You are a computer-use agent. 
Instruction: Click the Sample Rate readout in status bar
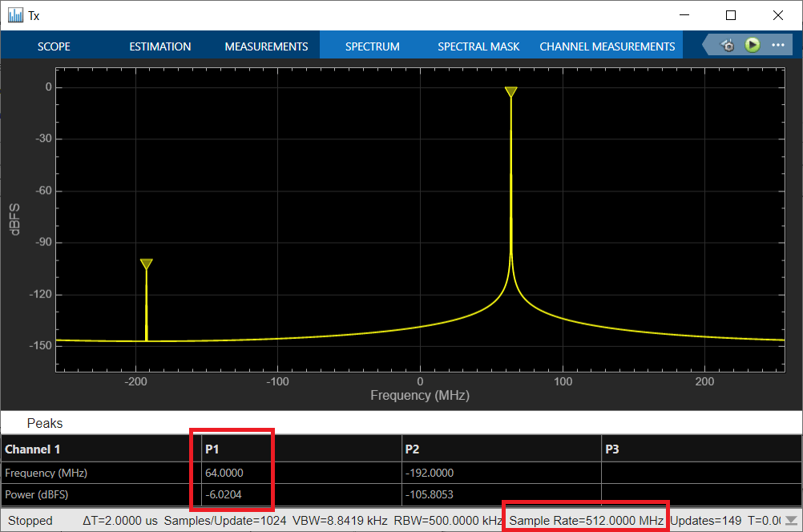coord(586,521)
